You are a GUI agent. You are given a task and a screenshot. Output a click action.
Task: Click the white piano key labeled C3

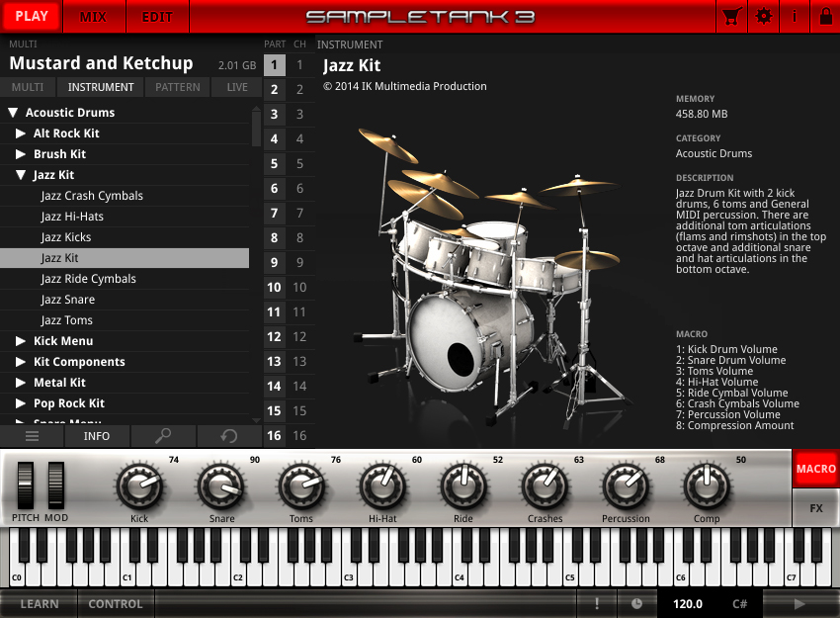348,574
